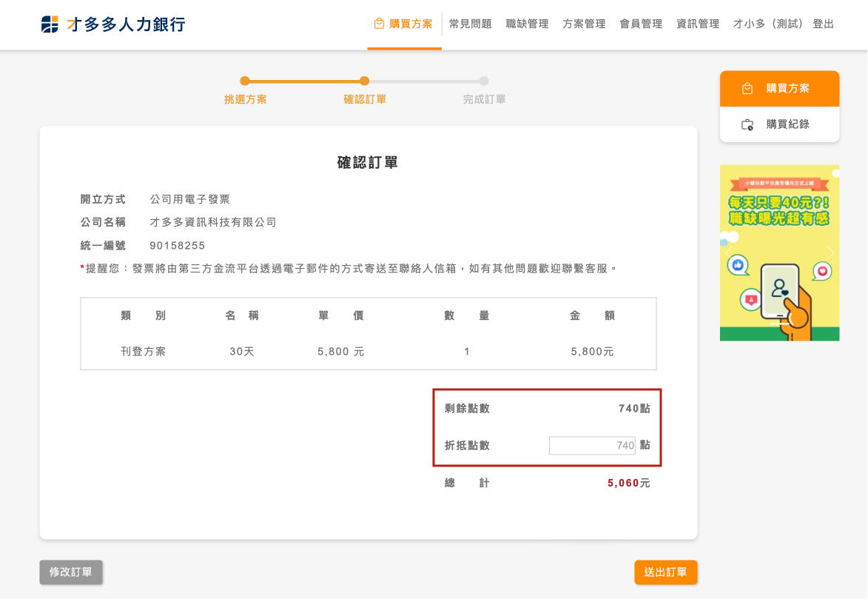Select 購買紀錄 in the side panel

pos(787,124)
